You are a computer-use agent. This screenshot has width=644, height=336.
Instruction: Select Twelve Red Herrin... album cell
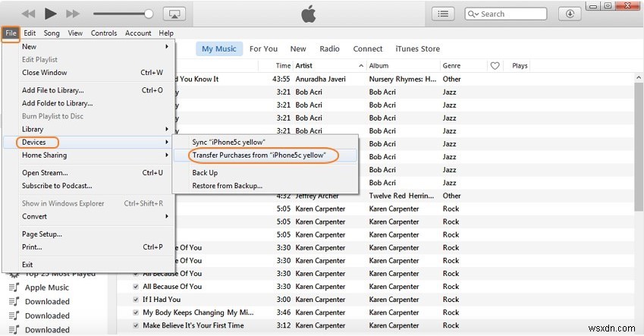(x=401, y=196)
